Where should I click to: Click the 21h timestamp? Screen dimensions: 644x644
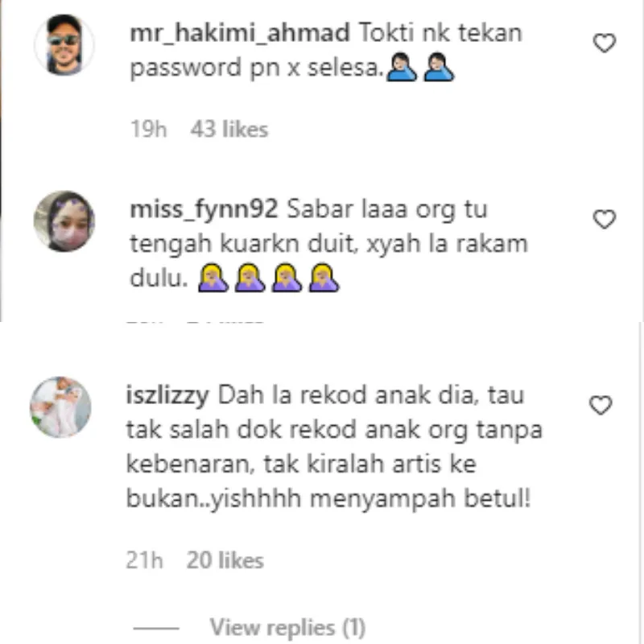[x=145, y=560]
